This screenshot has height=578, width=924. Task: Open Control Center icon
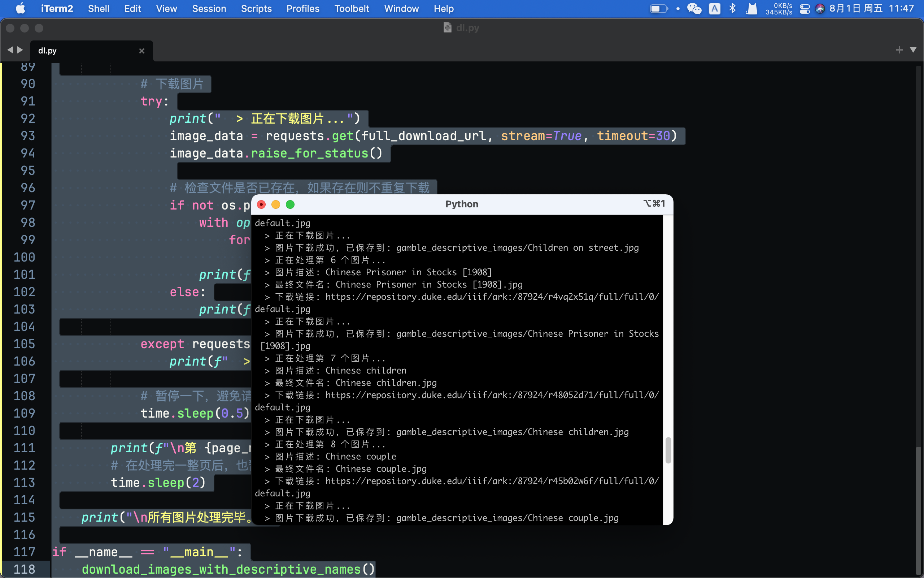(805, 8)
